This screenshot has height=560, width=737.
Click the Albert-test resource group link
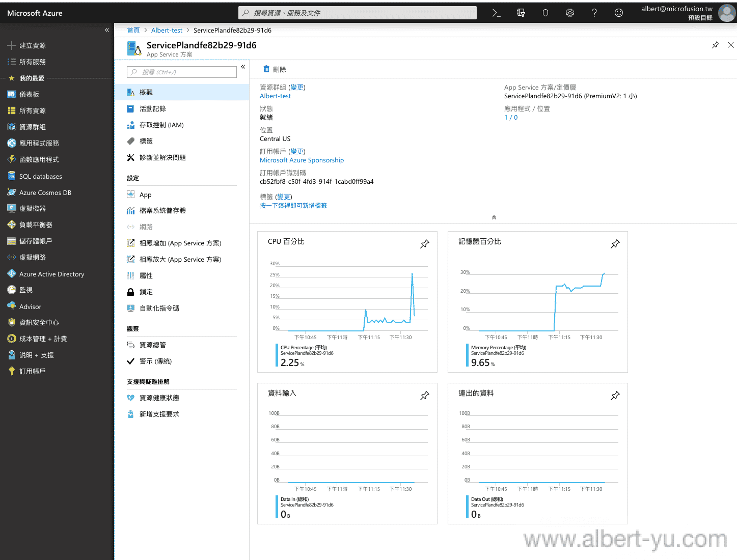tap(275, 96)
